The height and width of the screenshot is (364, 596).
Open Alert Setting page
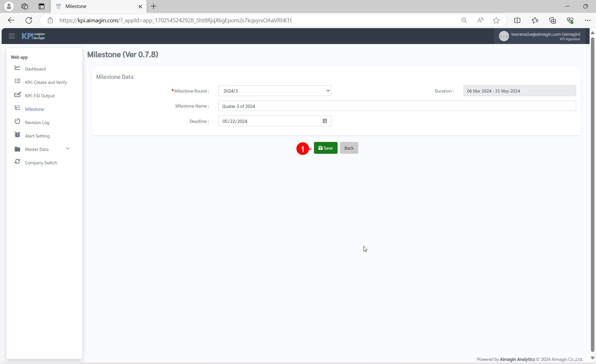[x=37, y=136]
